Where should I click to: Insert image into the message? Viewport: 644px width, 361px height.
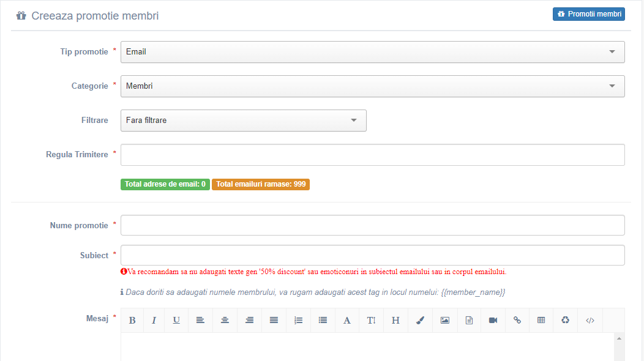coord(445,321)
